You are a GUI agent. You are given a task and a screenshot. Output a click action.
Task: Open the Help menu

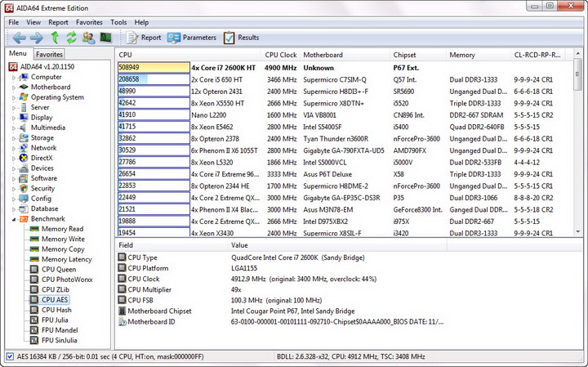[141, 22]
